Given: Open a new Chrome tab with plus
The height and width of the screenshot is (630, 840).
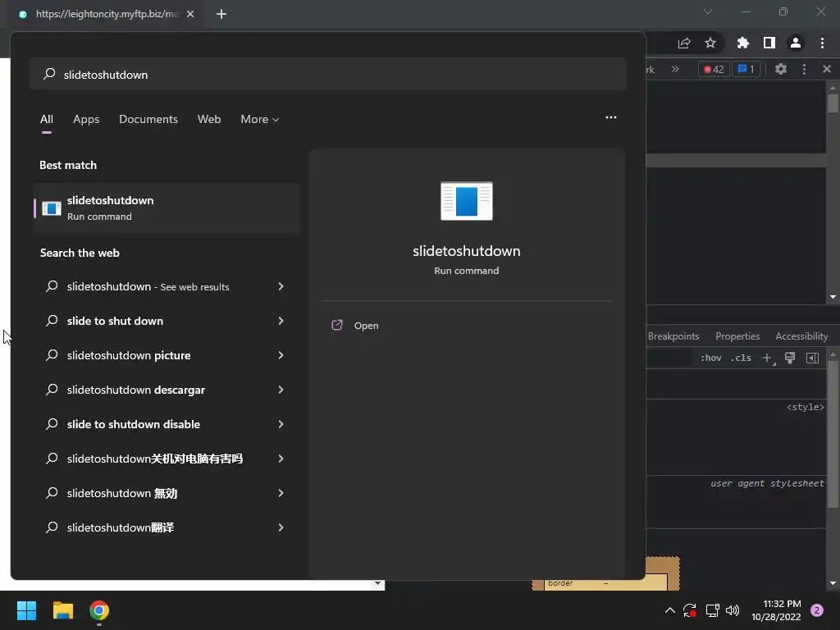Looking at the screenshot, I should [x=221, y=14].
